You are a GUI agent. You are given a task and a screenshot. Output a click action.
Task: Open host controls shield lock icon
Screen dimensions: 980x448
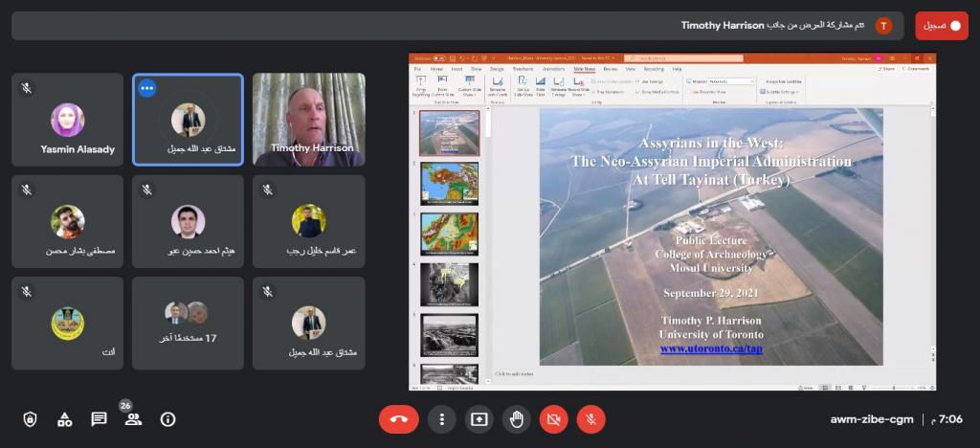(x=30, y=418)
